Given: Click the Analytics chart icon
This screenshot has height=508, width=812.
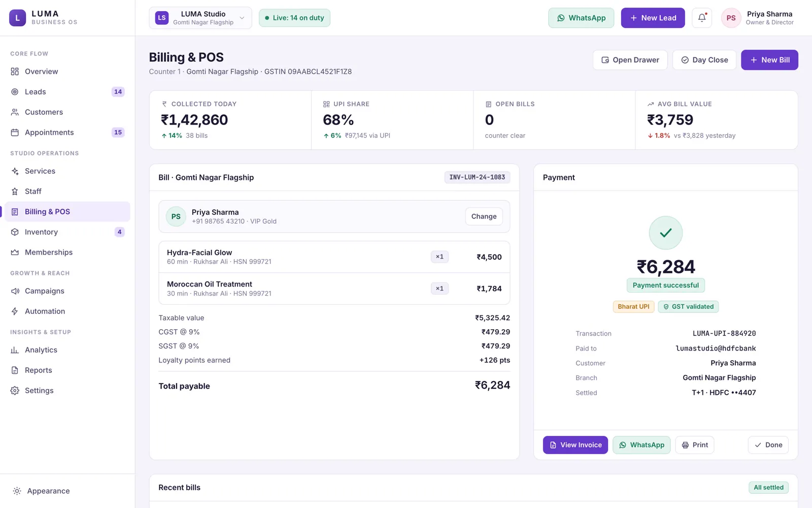Looking at the screenshot, I should [15, 350].
